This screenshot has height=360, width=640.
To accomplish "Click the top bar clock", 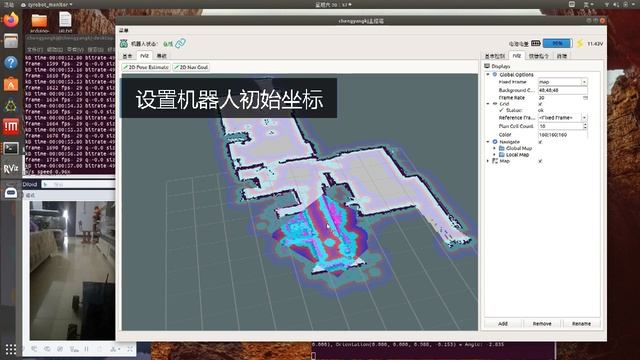I will click(x=333, y=4).
